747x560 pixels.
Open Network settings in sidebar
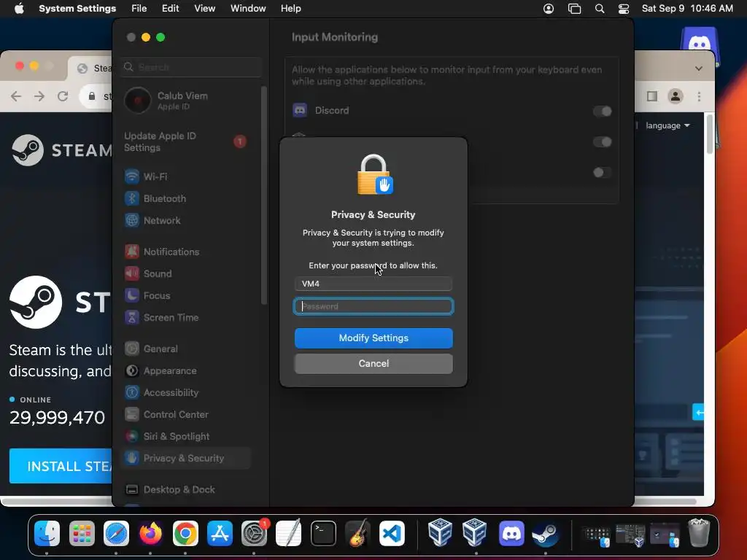[x=186, y=220]
